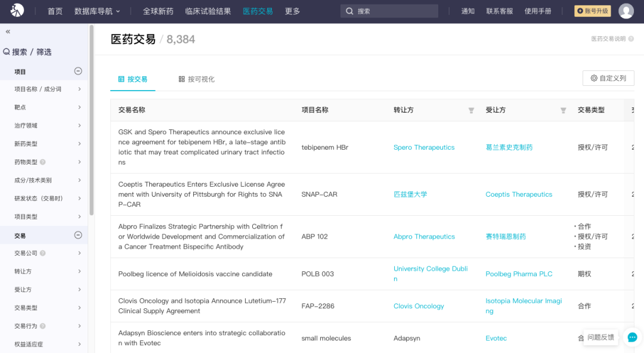This screenshot has height=353, width=644.
Task: Open the 医药交易说明 explanation link
Action: click(608, 39)
